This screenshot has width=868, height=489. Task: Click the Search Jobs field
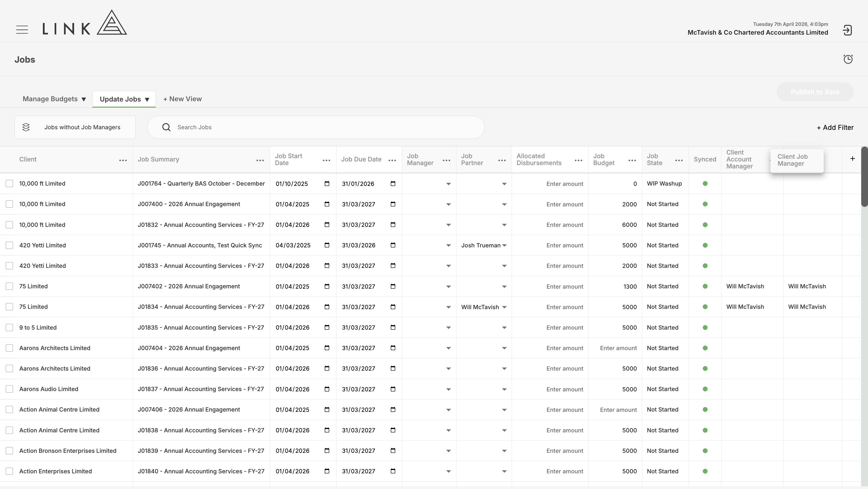316,127
